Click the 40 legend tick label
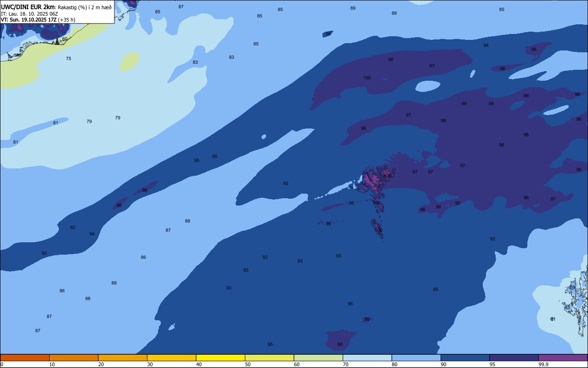Screen dimensions: 588x368 coord(199,364)
